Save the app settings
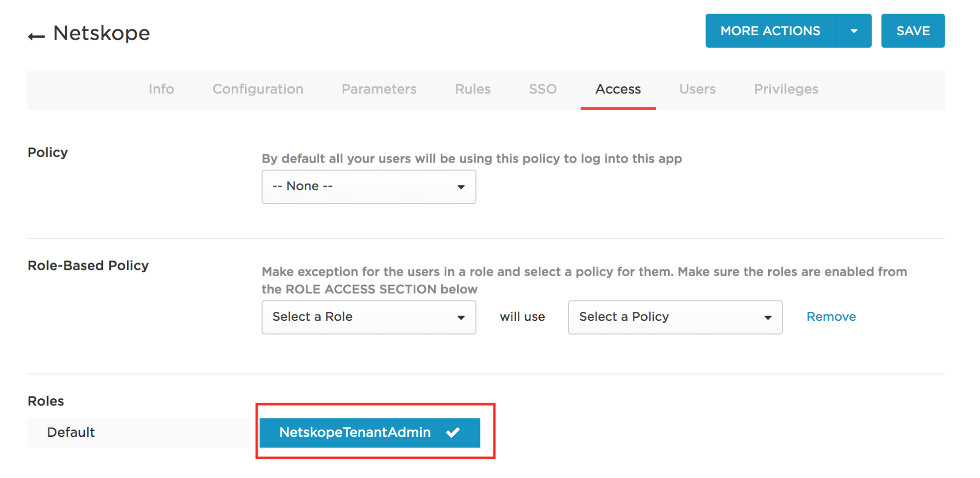The height and width of the screenshot is (478, 980). click(x=913, y=31)
